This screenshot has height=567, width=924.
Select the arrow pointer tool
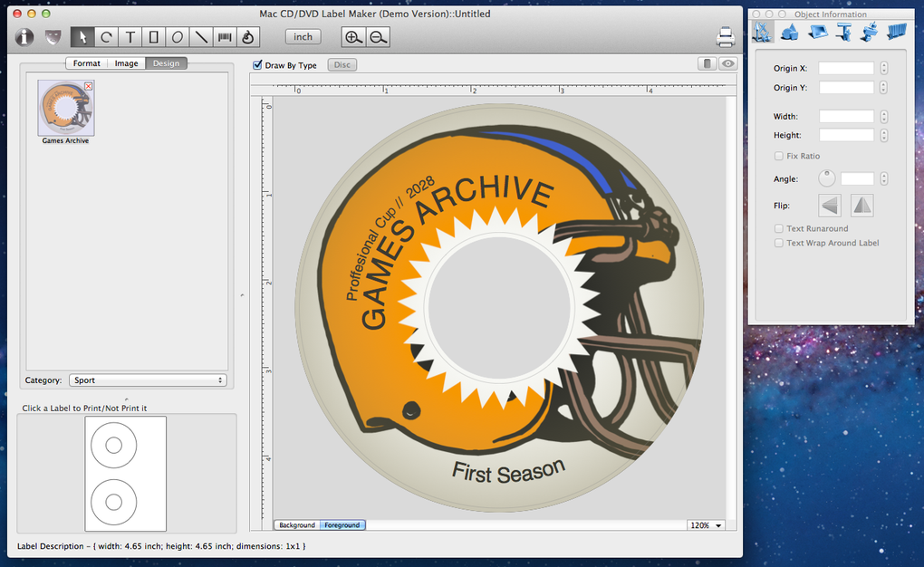tap(82, 37)
